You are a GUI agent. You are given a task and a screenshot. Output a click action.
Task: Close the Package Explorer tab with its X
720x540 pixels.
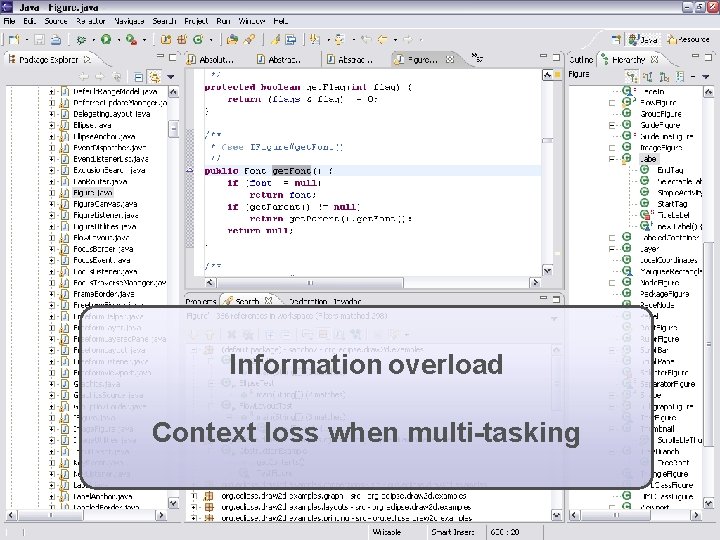(87, 59)
